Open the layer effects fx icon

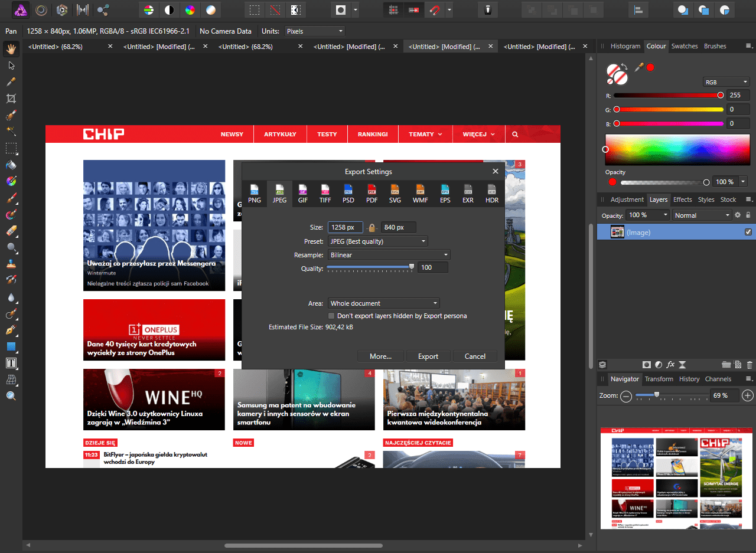(670, 365)
